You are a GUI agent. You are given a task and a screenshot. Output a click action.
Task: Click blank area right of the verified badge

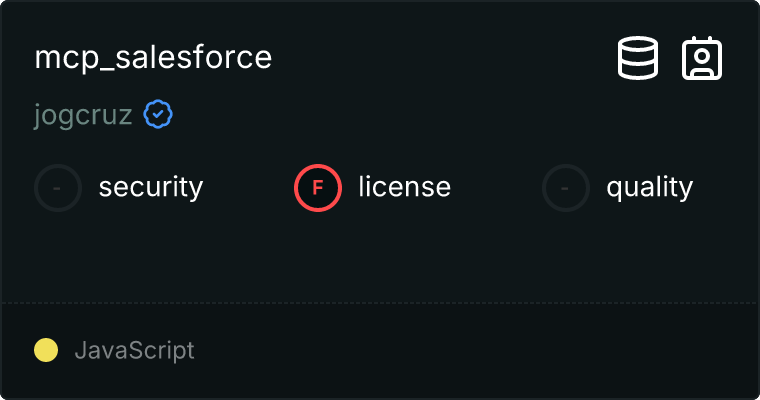pyautogui.click(x=400, y=115)
